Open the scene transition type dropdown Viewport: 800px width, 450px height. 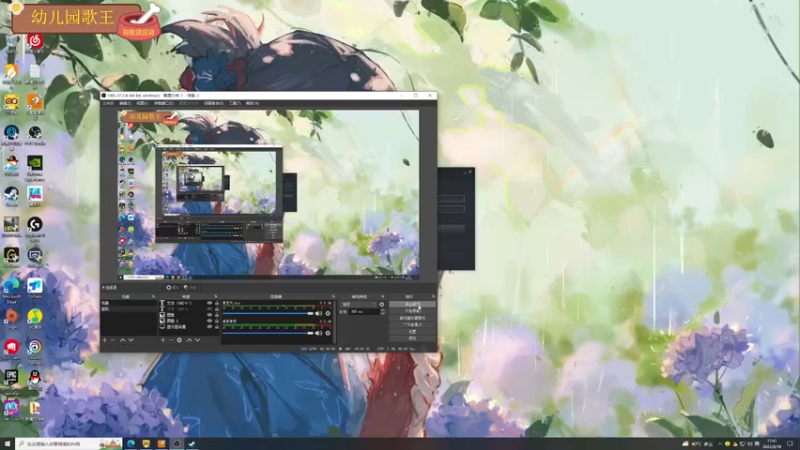point(359,305)
